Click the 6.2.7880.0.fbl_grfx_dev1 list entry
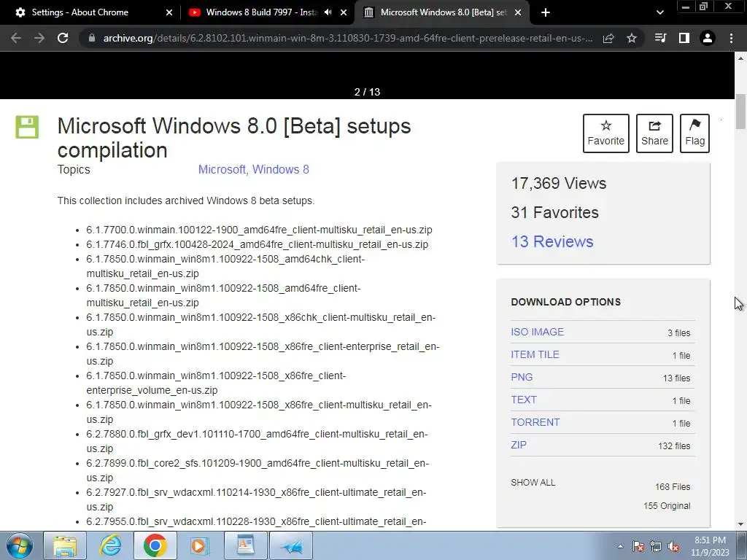747x560 pixels. tap(258, 441)
